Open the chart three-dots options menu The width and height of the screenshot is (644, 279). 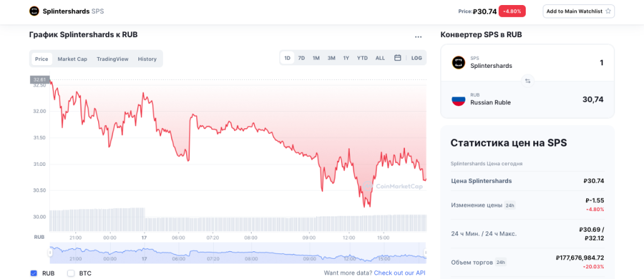(x=418, y=37)
